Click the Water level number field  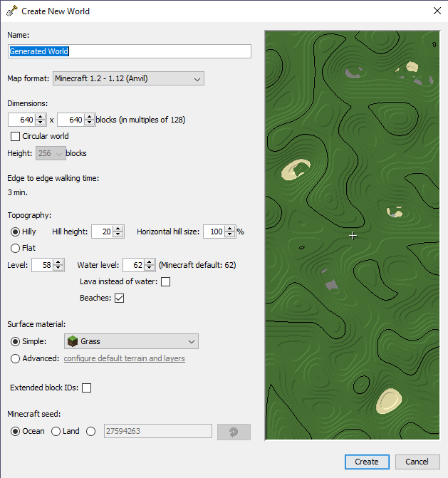click(133, 265)
